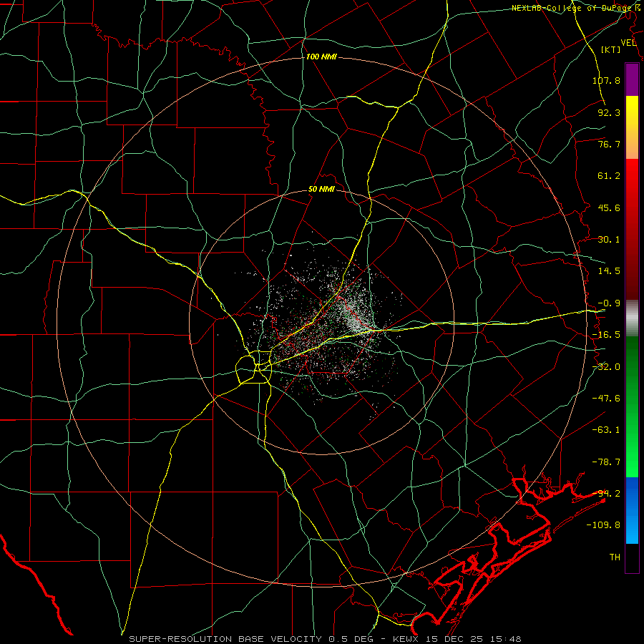Screen dimensions: 644x644
Task: Click the 76.7 velocity legend value
Action: pyautogui.click(x=609, y=144)
